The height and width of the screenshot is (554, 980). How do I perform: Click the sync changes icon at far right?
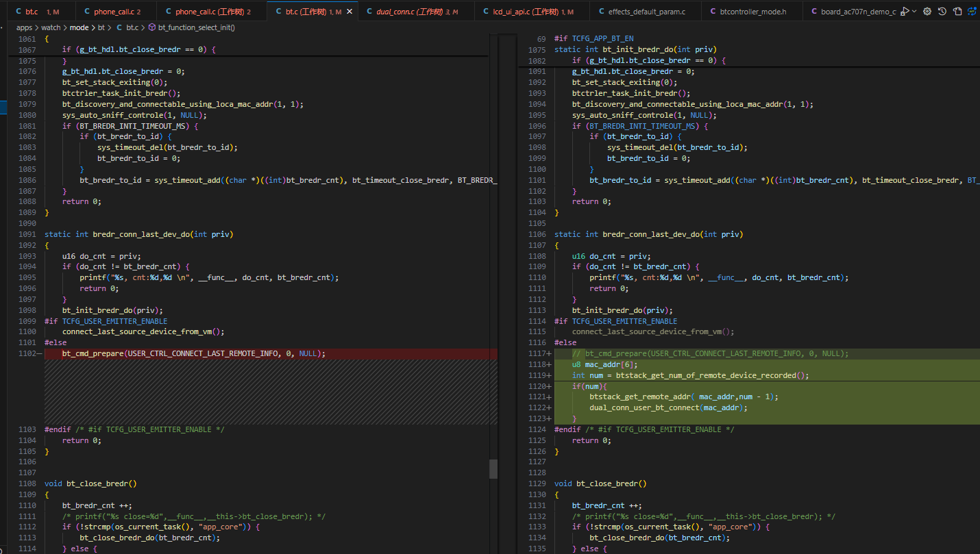pos(972,12)
